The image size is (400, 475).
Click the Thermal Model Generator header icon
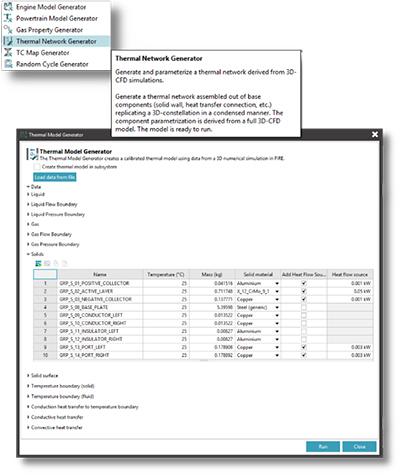pyautogui.click(x=32, y=154)
